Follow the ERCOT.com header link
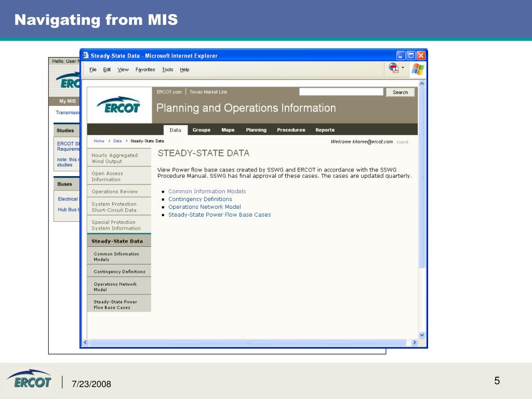 click(x=169, y=92)
